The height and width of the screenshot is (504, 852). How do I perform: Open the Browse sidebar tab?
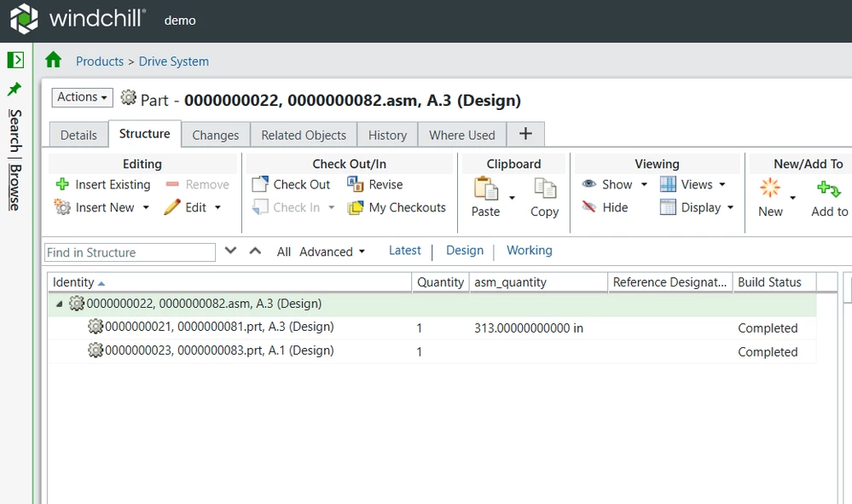[x=15, y=188]
